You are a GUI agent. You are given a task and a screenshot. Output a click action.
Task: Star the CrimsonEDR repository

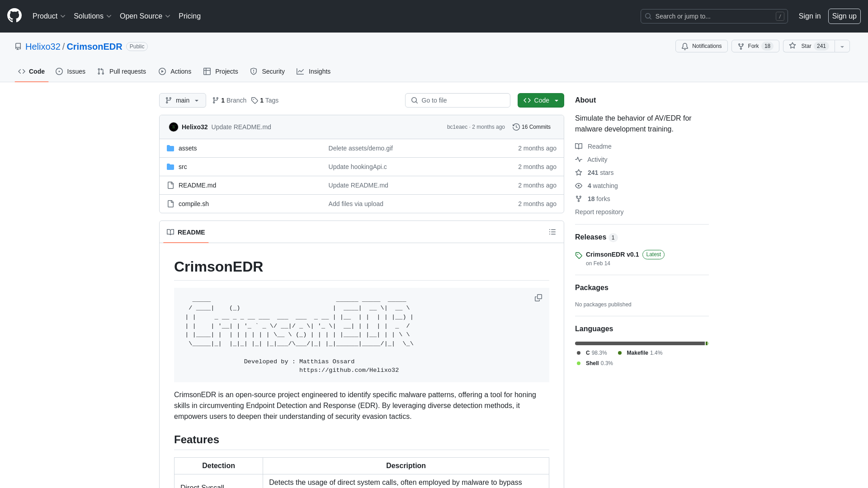[x=809, y=46]
